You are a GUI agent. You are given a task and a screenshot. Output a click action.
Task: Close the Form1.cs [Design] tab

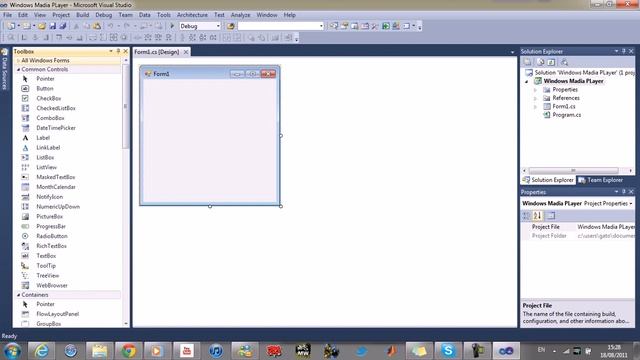186,52
